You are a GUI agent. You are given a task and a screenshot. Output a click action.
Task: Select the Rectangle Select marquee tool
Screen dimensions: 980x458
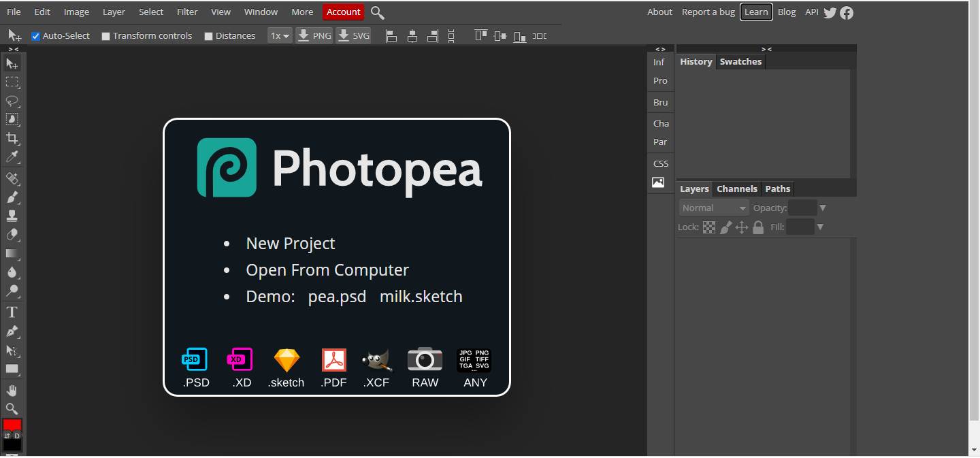tap(12, 82)
